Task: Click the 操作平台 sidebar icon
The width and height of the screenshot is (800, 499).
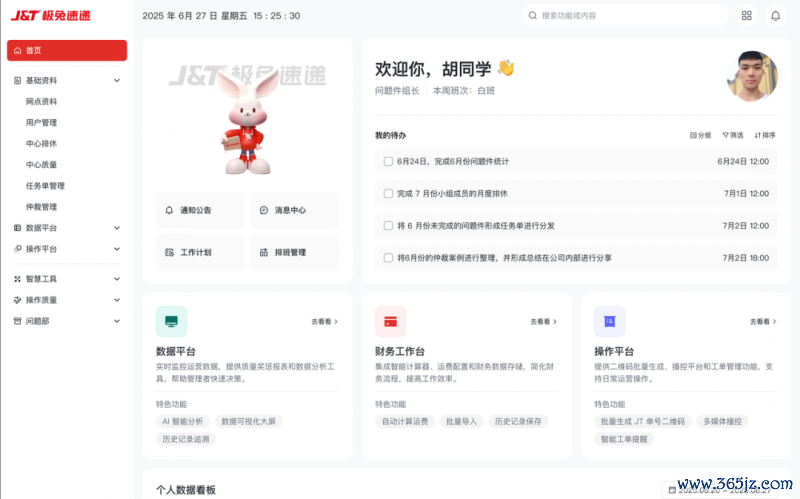Action: pos(17,249)
